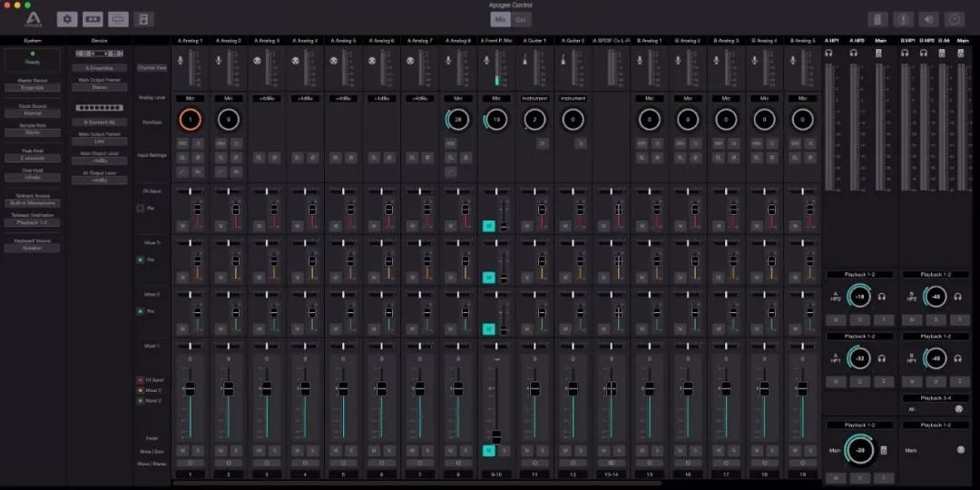The width and height of the screenshot is (980, 490).
Task: Switch to the Mix tab
Action: click(x=500, y=19)
